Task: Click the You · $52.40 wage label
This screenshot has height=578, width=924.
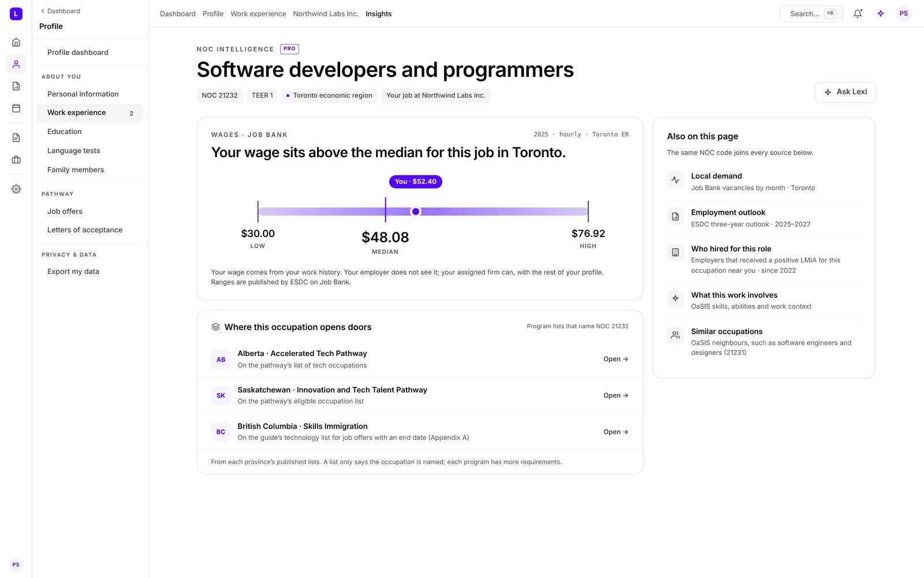Action: point(416,181)
